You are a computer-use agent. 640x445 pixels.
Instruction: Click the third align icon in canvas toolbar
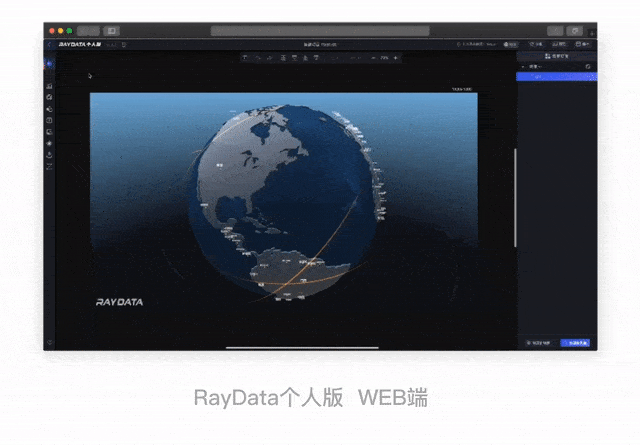[x=305, y=58]
